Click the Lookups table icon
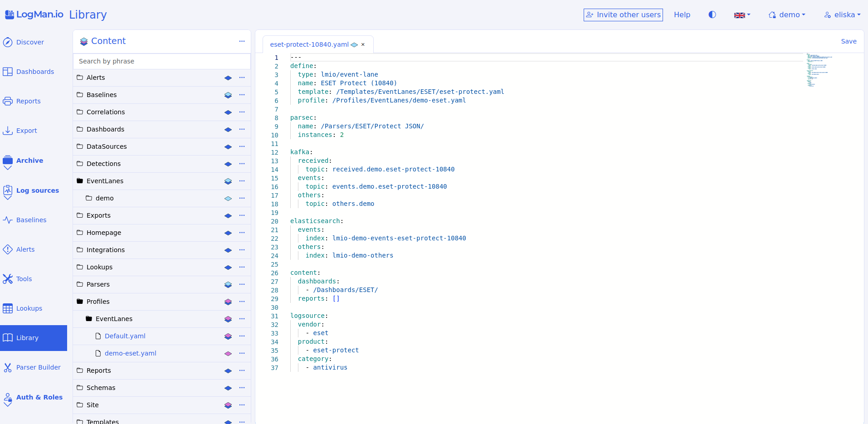This screenshot has width=868, height=424. [x=8, y=308]
